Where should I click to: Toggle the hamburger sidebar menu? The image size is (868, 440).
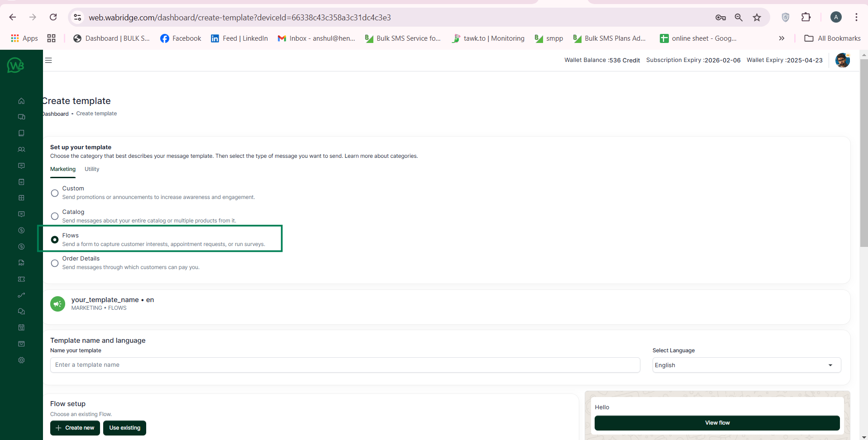click(48, 60)
